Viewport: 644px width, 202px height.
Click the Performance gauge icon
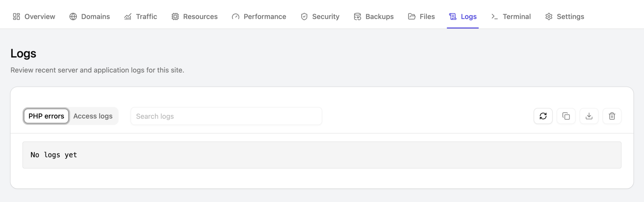coord(235,17)
